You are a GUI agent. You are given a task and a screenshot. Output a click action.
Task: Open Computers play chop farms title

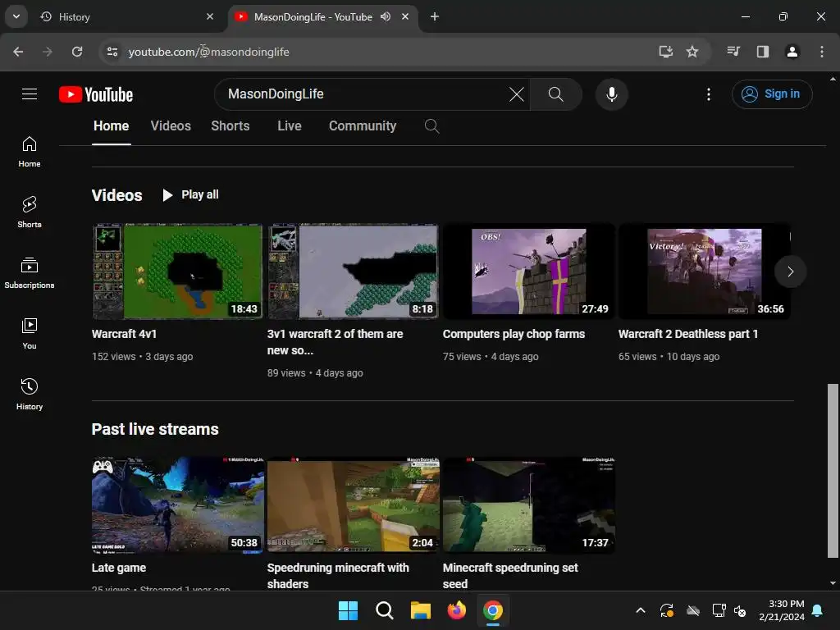pos(514,334)
